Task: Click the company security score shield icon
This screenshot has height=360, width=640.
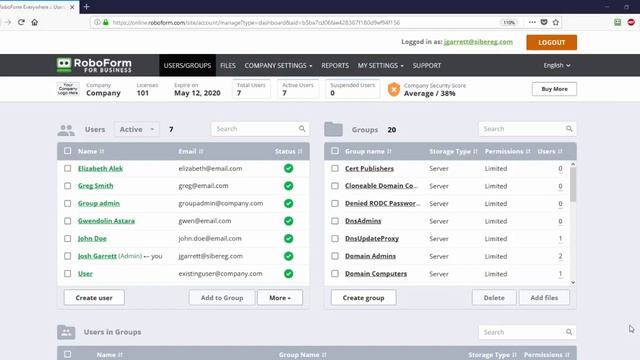Action: tap(394, 89)
